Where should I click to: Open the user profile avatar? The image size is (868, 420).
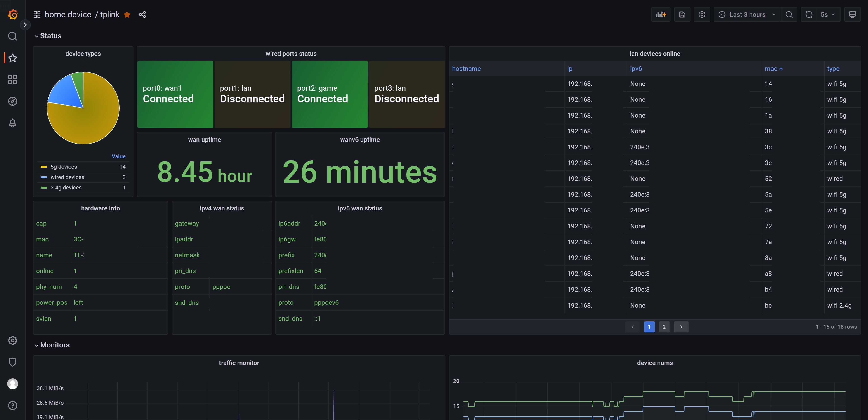pos(12,384)
